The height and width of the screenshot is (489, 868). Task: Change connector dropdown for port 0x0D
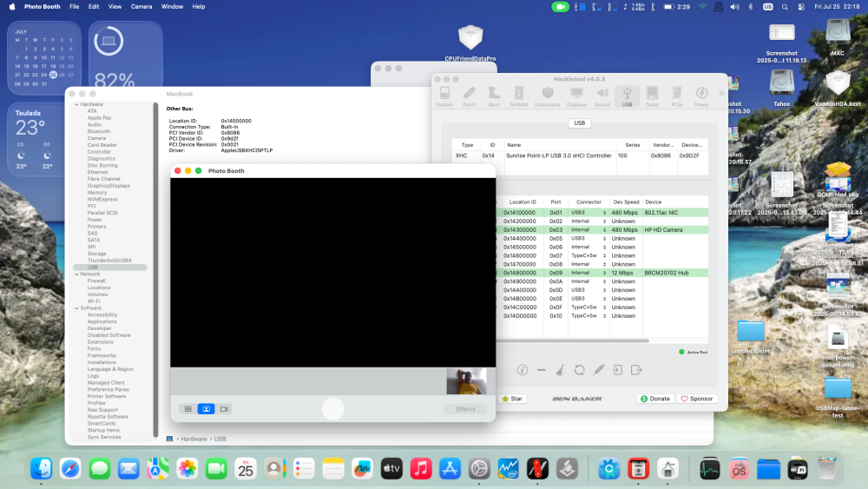click(x=589, y=290)
